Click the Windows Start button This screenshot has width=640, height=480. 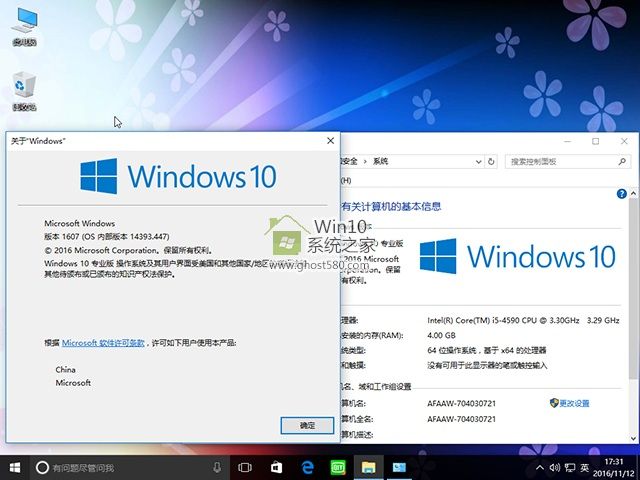pos(15,467)
